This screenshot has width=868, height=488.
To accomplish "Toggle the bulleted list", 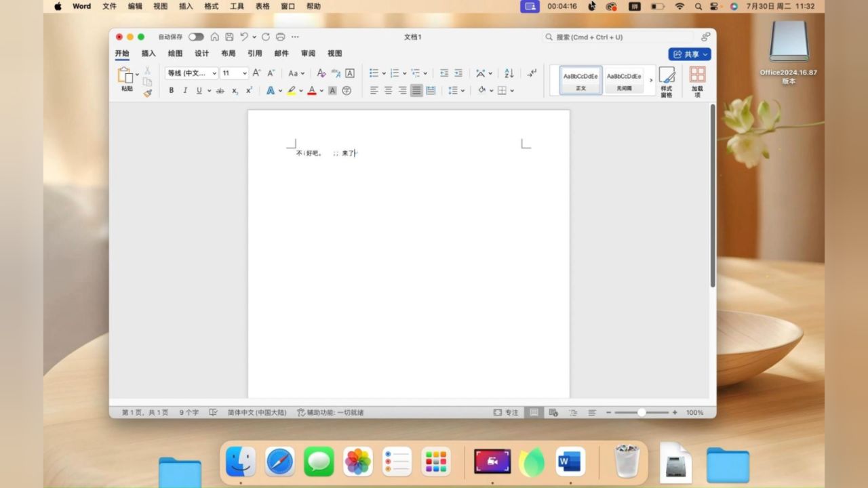I will pos(373,73).
